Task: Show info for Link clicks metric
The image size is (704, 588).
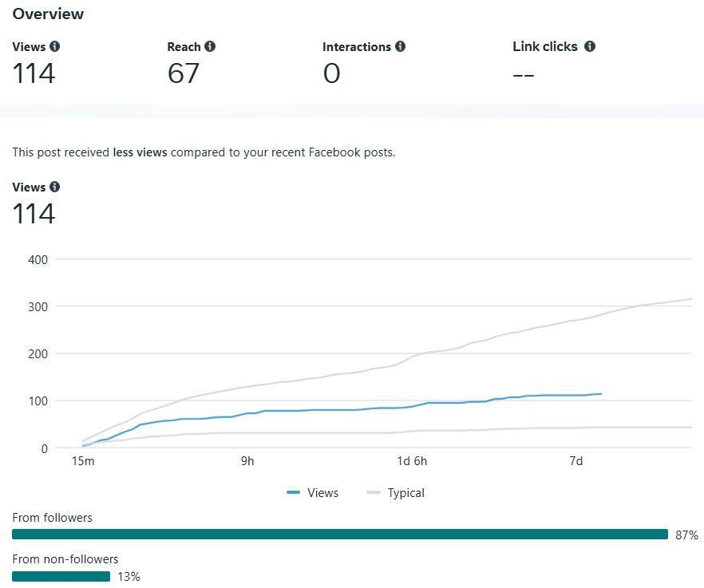Action: 590,46
